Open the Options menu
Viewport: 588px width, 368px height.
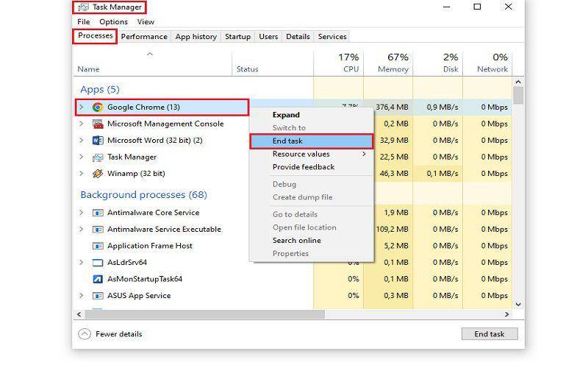(x=113, y=22)
